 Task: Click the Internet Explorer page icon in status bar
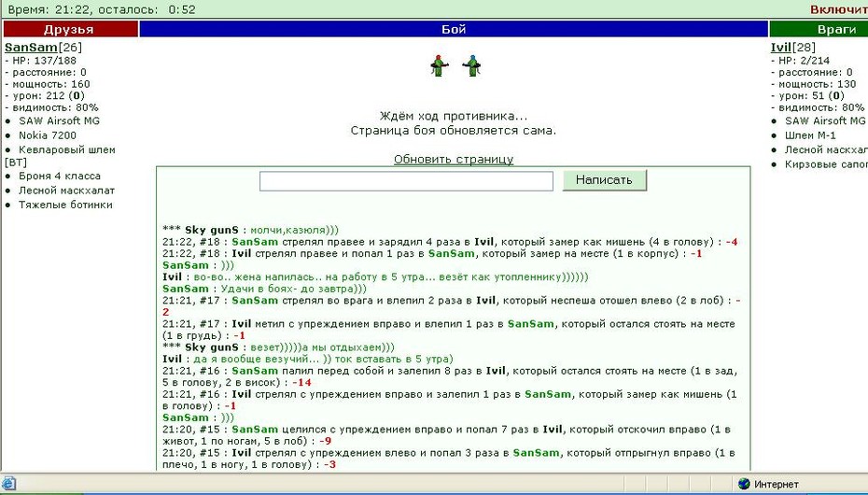(x=9, y=484)
